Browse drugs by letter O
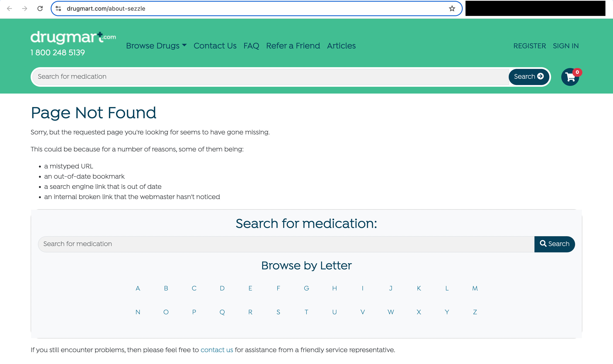Viewport: 613px width, 364px height. tap(166, 312)
